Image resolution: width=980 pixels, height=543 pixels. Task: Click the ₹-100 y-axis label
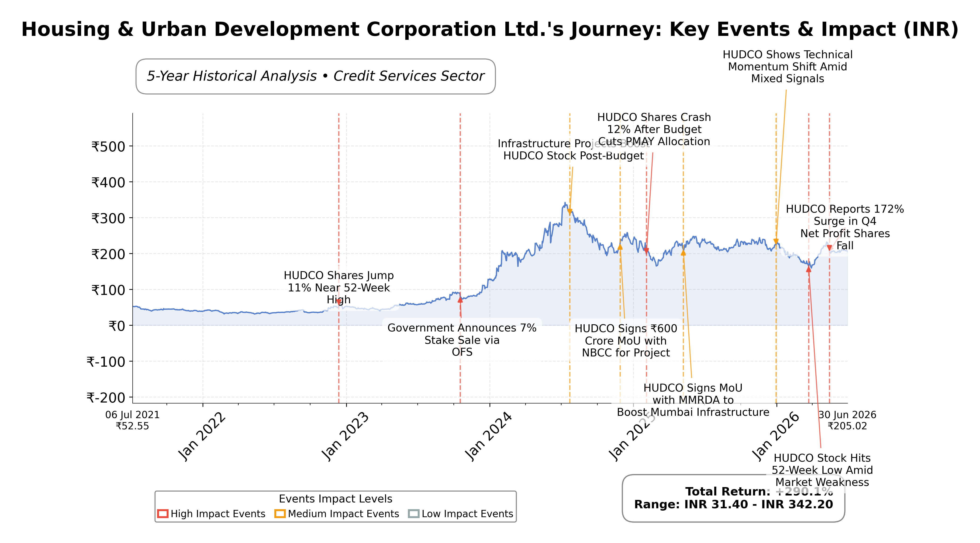pyautogui.click(x=106, y=362)
